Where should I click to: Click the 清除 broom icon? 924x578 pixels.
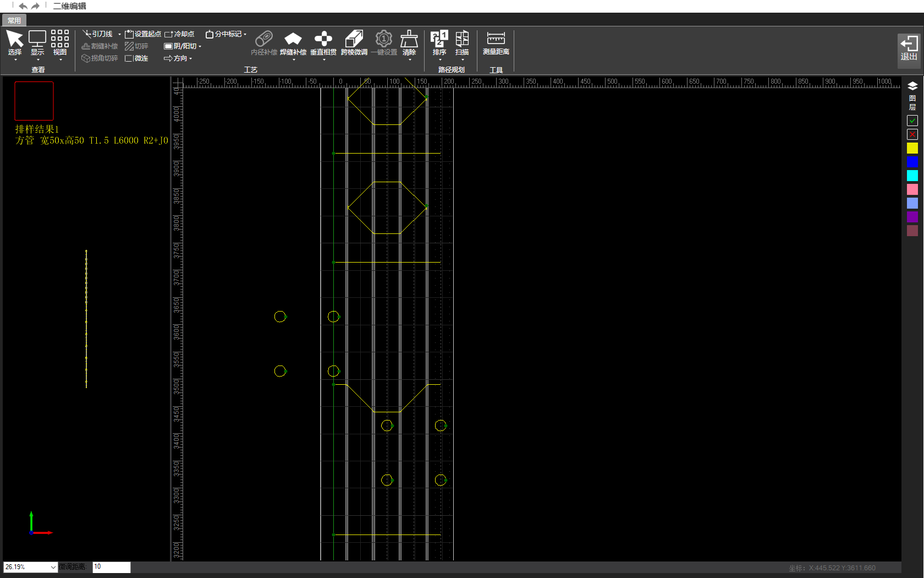coord(409,40)
